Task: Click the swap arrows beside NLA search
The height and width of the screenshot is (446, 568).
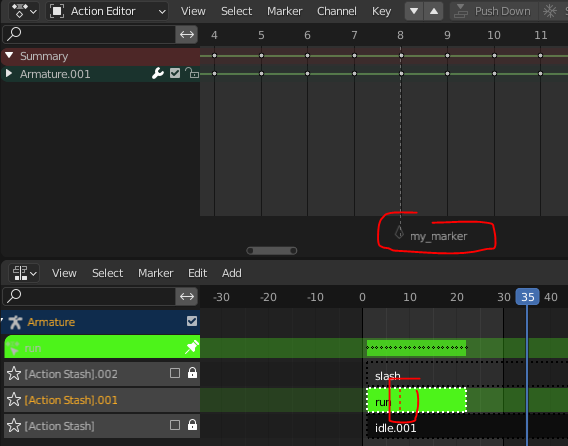Action: [x=187, y=296]
